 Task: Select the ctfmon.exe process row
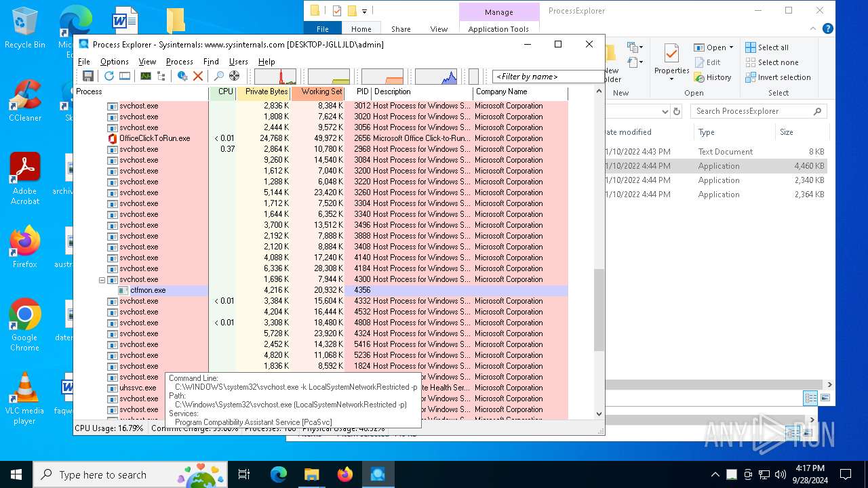[x=321, y=290]
